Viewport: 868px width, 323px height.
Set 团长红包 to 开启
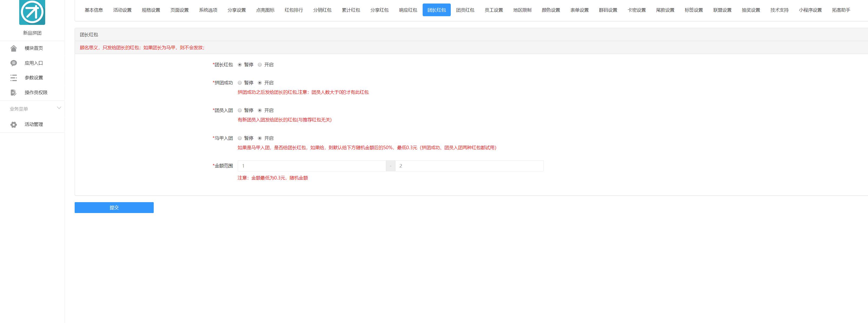pyautogui.click(x=259, y=65)
